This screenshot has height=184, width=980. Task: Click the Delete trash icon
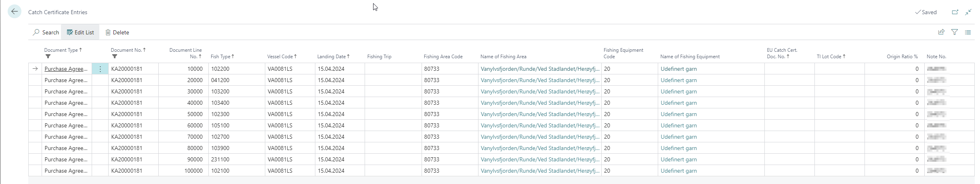(108, 32)
